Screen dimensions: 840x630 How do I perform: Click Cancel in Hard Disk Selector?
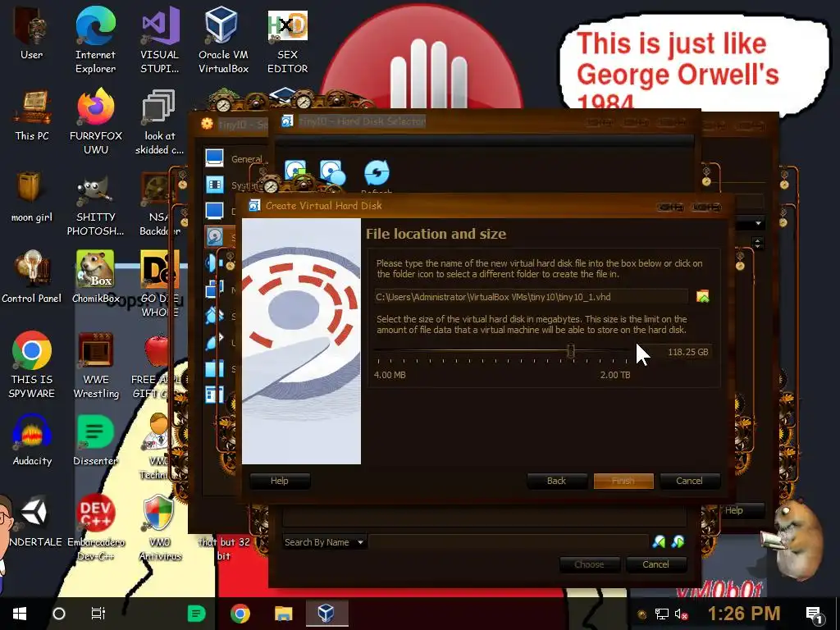(x=655, y=564)
